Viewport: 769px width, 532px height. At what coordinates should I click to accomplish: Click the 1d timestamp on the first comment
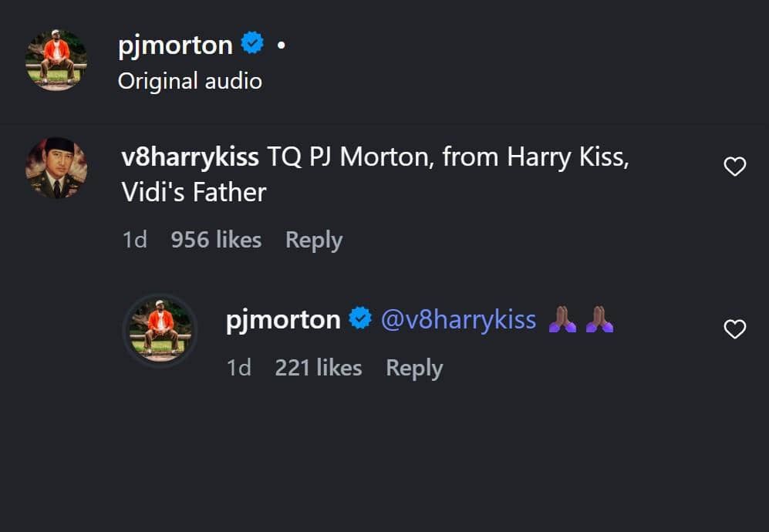(x=134, y=240)
